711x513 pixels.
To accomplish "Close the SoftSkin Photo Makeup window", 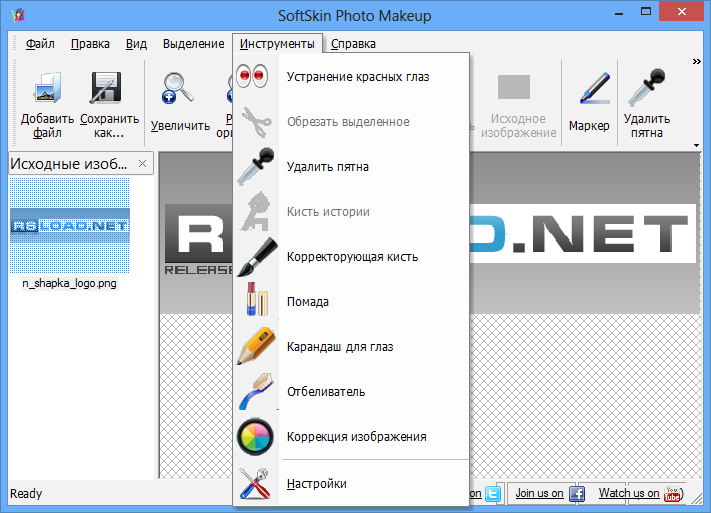I will 682,11.
